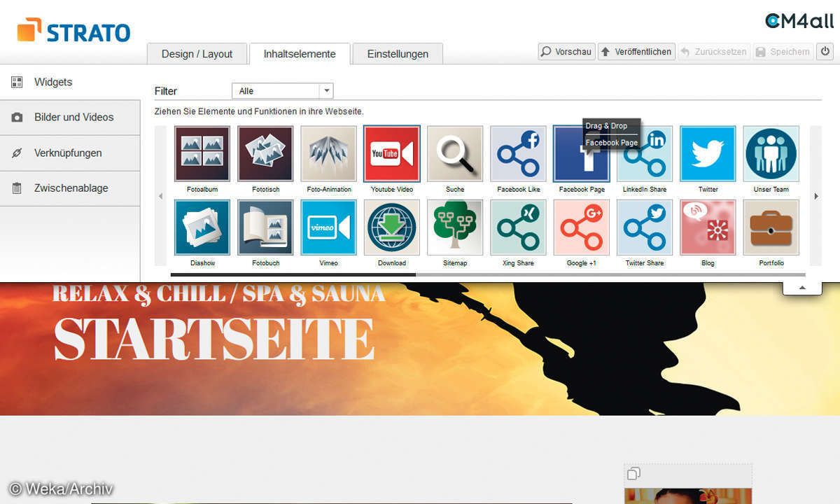Pick the LinkedIn Share widget
The width and height of the screenshot is (840, 504).
tap(645, 153)
